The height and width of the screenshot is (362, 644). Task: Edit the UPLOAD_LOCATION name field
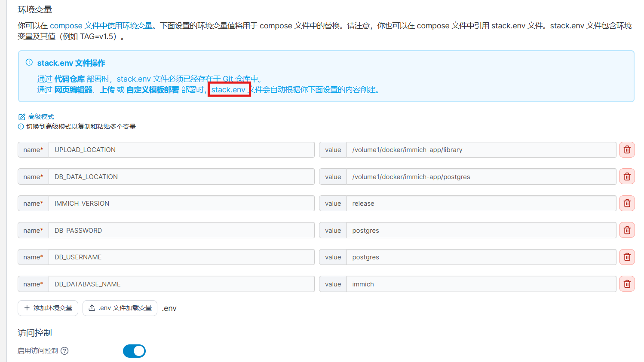[x=181, y=150]
